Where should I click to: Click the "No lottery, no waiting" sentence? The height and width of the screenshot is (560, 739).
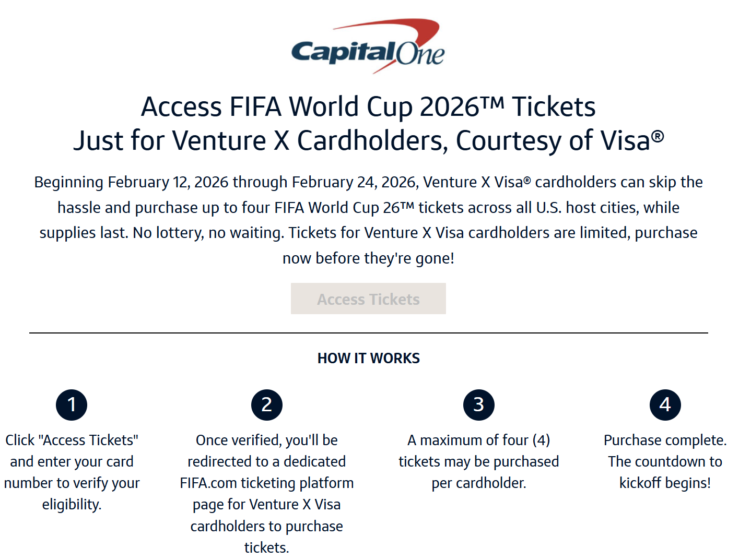(x=208, y=233)
